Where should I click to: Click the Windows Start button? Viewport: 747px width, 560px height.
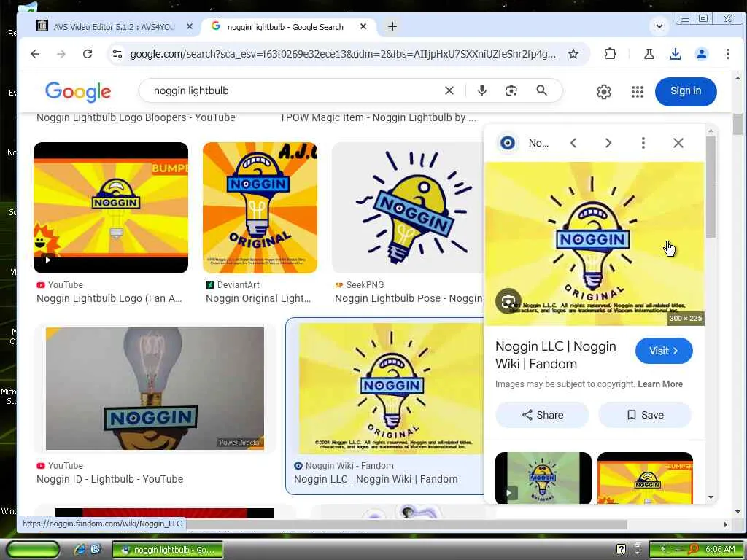pyautogui.click(x=34, y=550)
